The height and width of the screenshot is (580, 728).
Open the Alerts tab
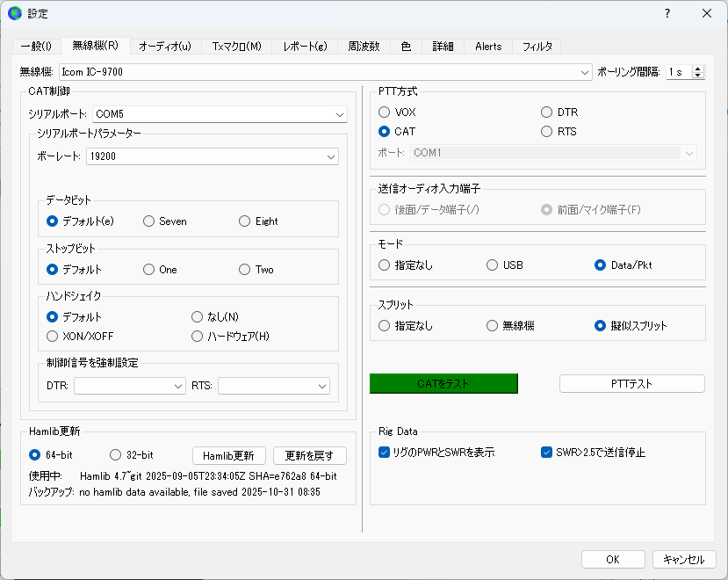click(x=488, y=47)
